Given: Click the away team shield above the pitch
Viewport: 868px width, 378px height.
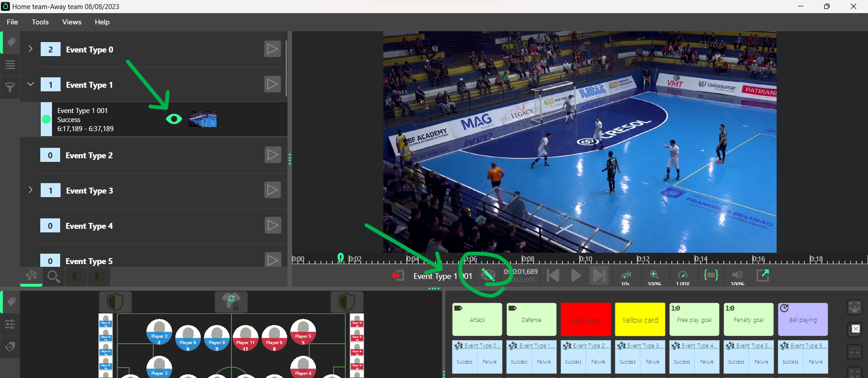Looking at the screenshot, I should (347, 302).
